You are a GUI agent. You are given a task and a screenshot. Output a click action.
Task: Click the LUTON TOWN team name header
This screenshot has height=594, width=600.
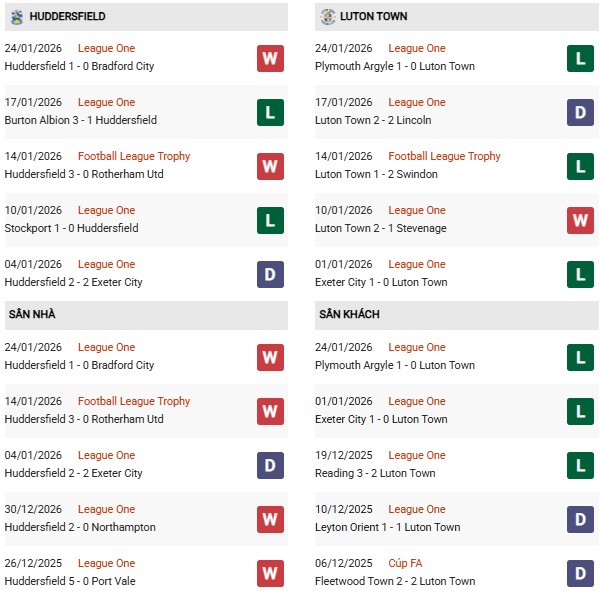pyautogui.click(x=373, y=17)
